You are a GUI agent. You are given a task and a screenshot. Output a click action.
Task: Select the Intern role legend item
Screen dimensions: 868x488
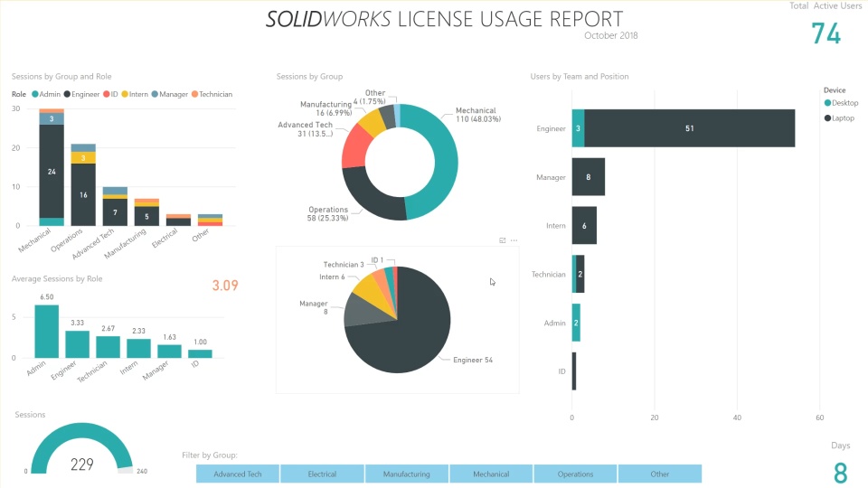tap(135, 94)
